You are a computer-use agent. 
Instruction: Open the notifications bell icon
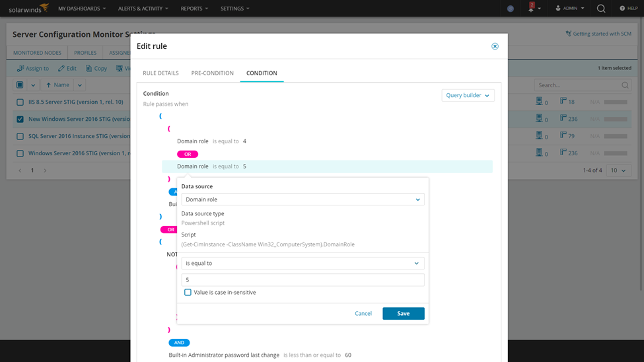click(x=531, y=8)
